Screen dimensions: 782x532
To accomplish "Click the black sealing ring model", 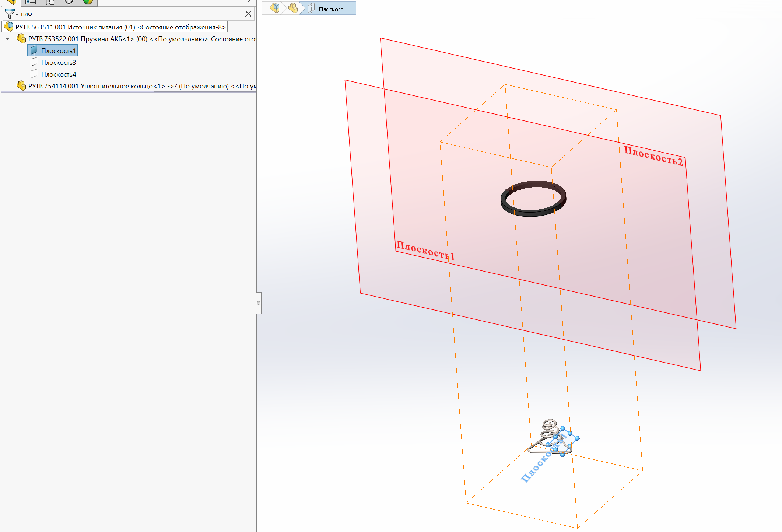I will (533, 198).
